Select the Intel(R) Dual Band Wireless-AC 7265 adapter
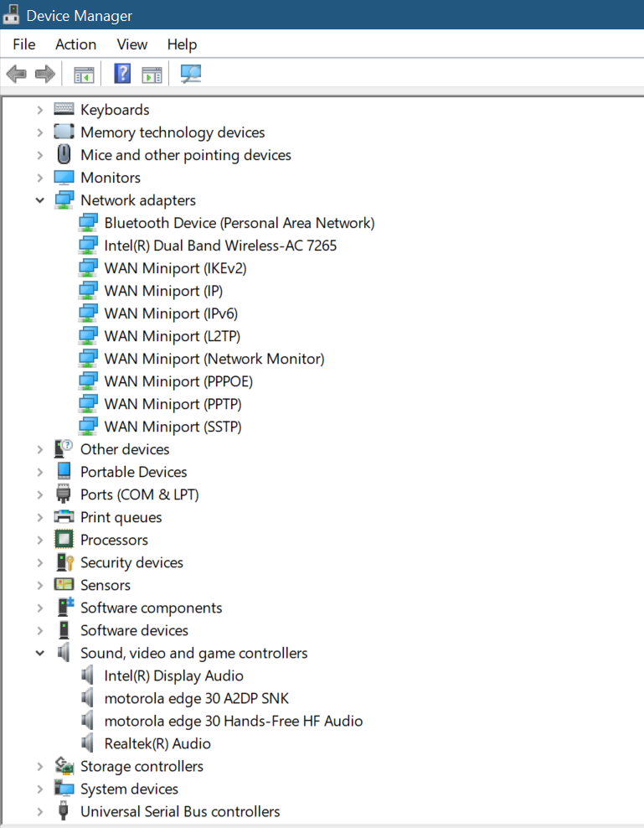 (x=220, y=245)
